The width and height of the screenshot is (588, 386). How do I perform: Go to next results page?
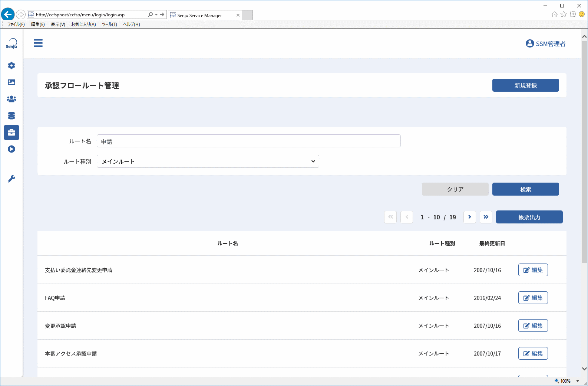470,217
